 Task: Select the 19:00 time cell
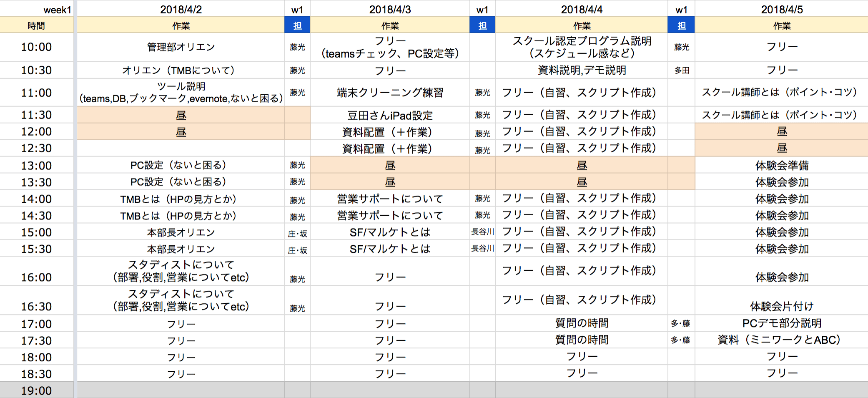pos(36,390)
